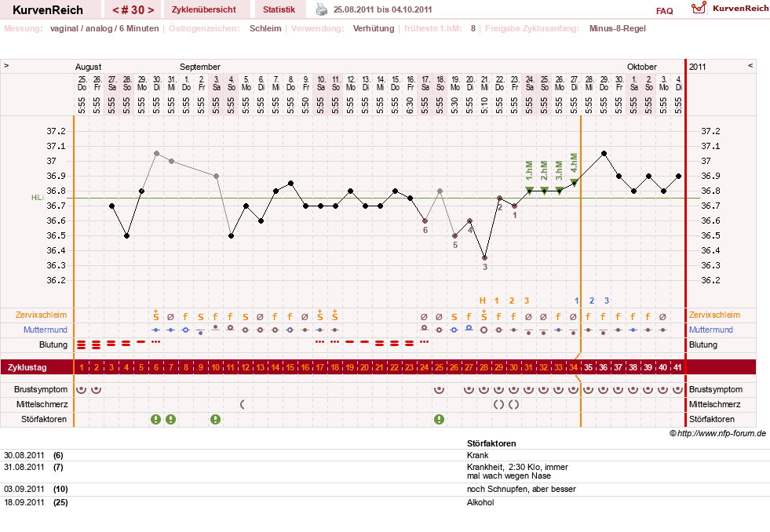Screen dimensions: 770x532
Task: Click the 6:30 measurement time on day 23
Action: (410, 105)
